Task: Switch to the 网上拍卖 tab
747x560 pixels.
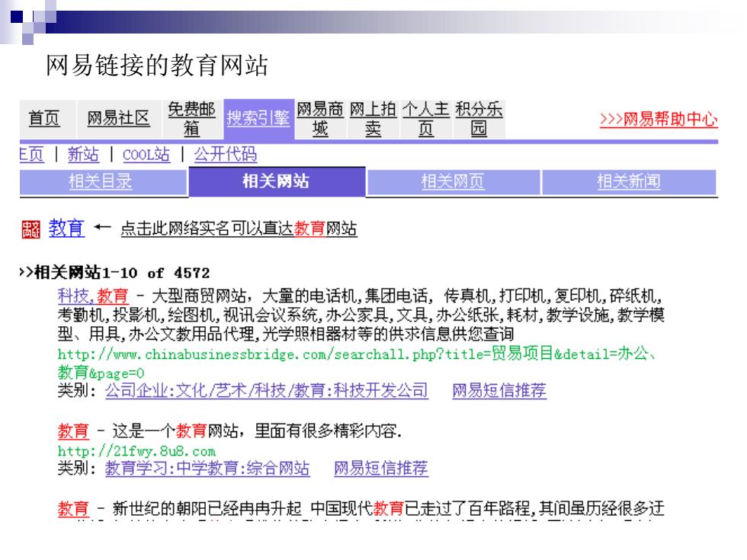Action: pos(373,119)
